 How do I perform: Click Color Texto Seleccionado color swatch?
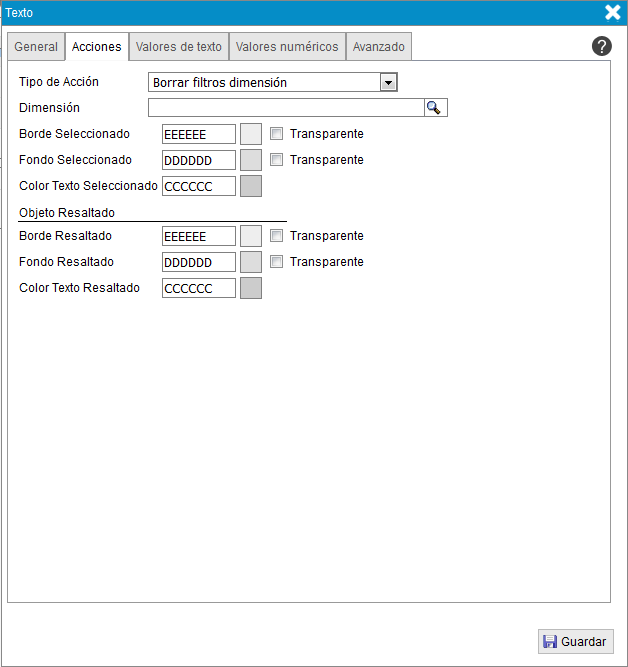coord(251,186)
